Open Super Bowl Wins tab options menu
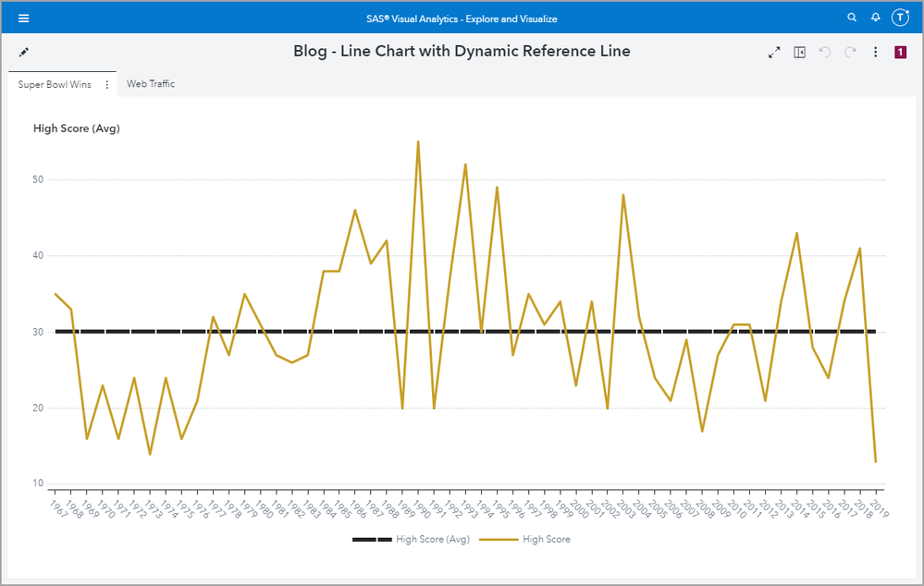The width and height of the screenshot is (924, 586). pos(106,85)
